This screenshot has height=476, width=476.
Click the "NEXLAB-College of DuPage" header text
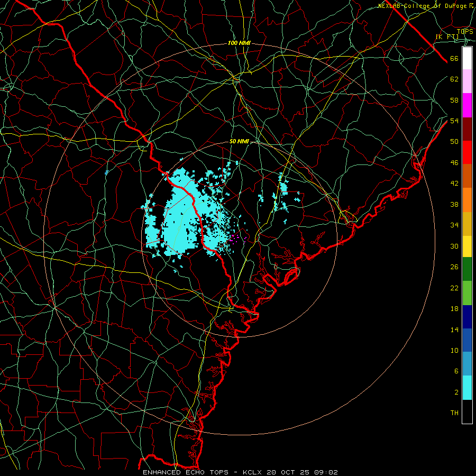[422, 6]
